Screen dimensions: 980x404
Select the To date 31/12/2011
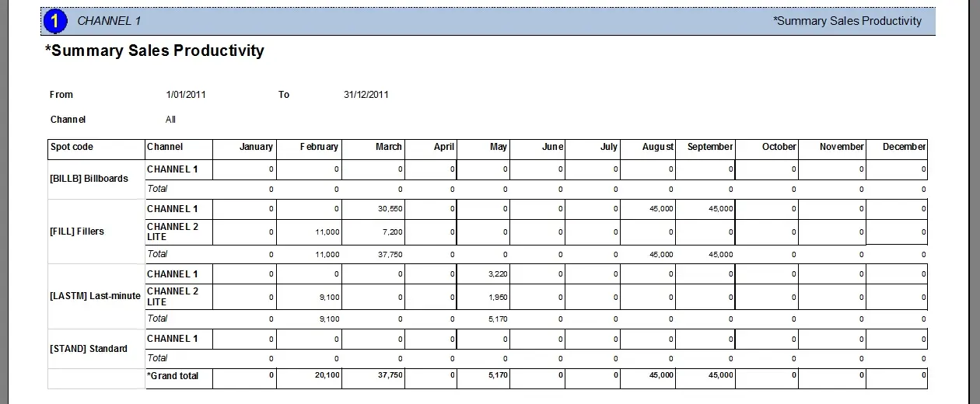366,95
